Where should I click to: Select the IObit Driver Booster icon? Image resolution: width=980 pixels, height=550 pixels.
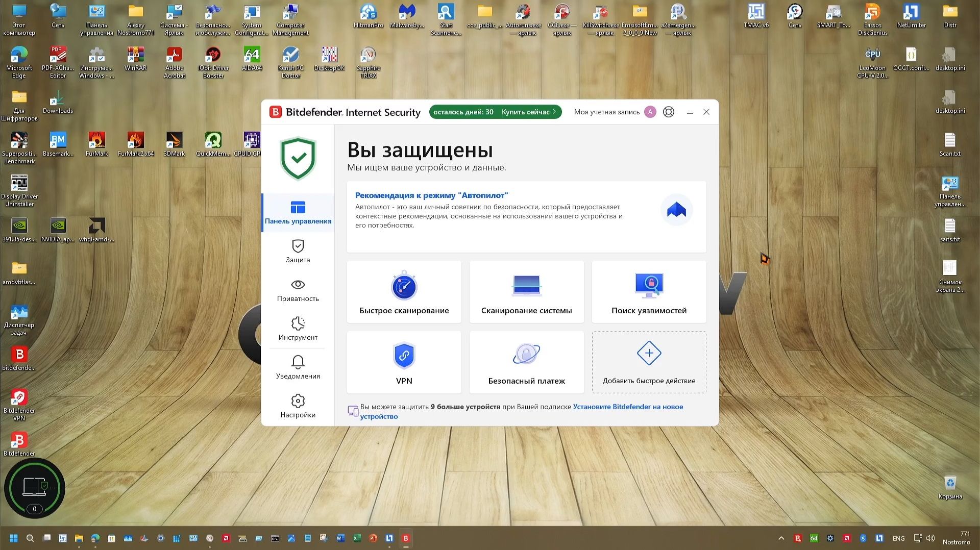pos(213,63)
